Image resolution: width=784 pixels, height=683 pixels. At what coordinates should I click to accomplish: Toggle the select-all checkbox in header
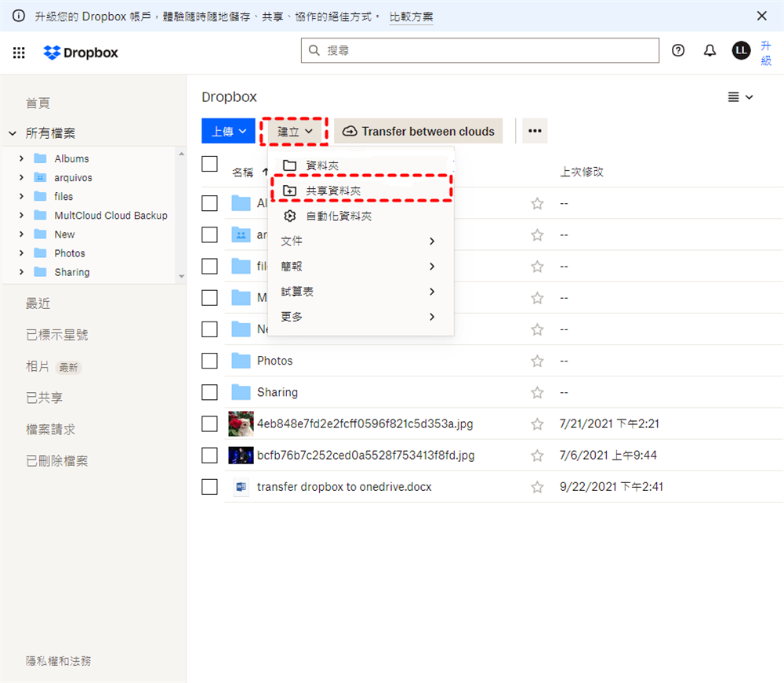(209, 164)
